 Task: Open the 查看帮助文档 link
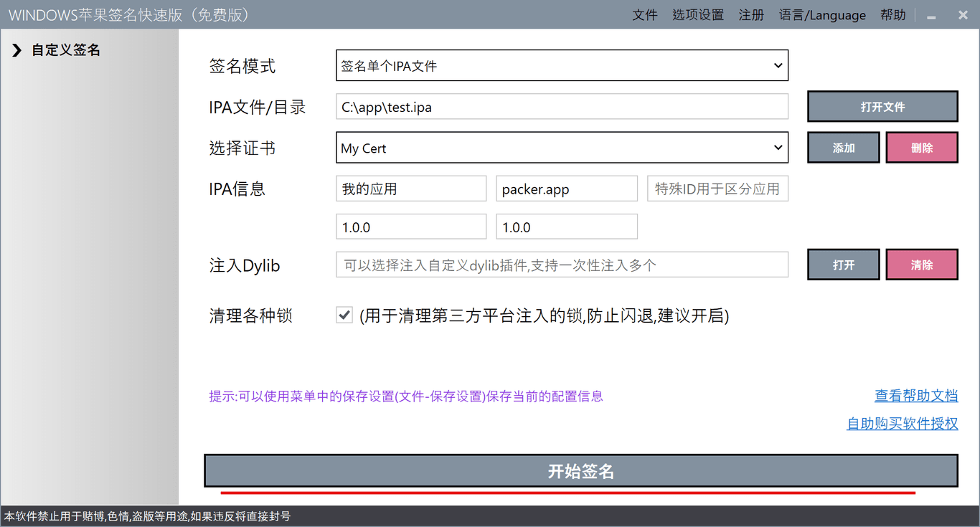pyautogui.click(x=915, y=396)
